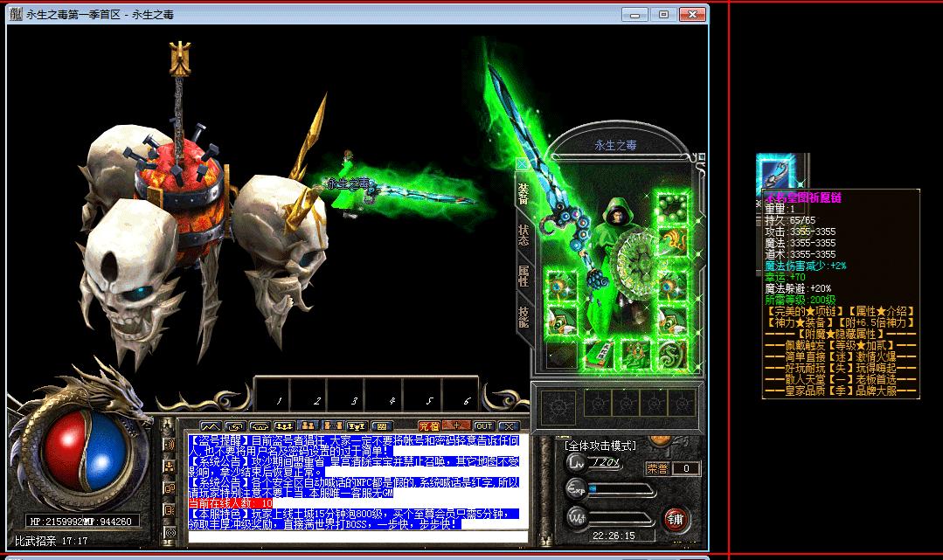Click the mountain-shaped first toolbar icon

tap(208, 426)
